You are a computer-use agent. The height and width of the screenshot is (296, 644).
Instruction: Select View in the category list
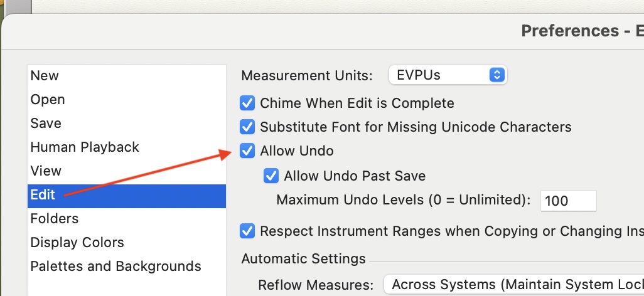[46, 171]
